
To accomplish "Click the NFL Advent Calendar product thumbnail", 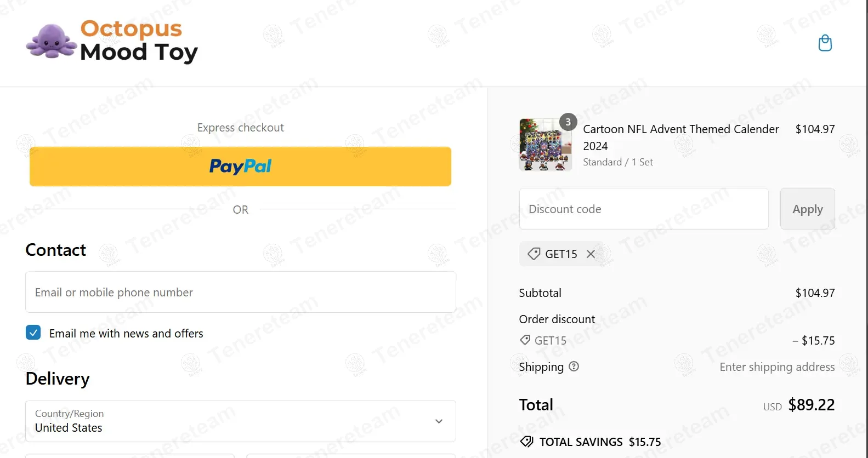I will (x=545, y=145).
